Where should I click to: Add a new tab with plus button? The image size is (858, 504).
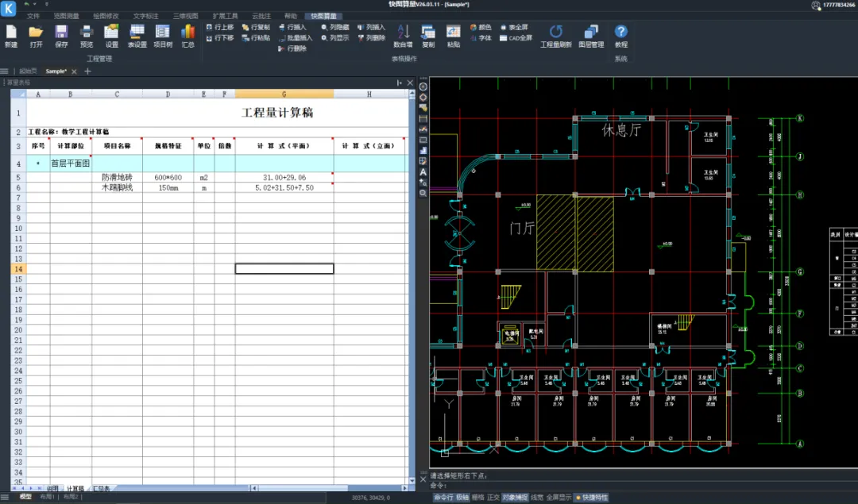tap(87, 71)
